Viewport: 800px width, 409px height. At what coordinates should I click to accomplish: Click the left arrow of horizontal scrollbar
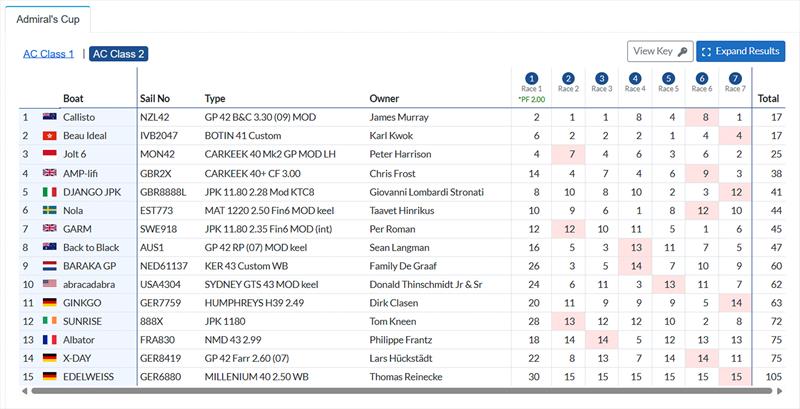pos(24,391)
